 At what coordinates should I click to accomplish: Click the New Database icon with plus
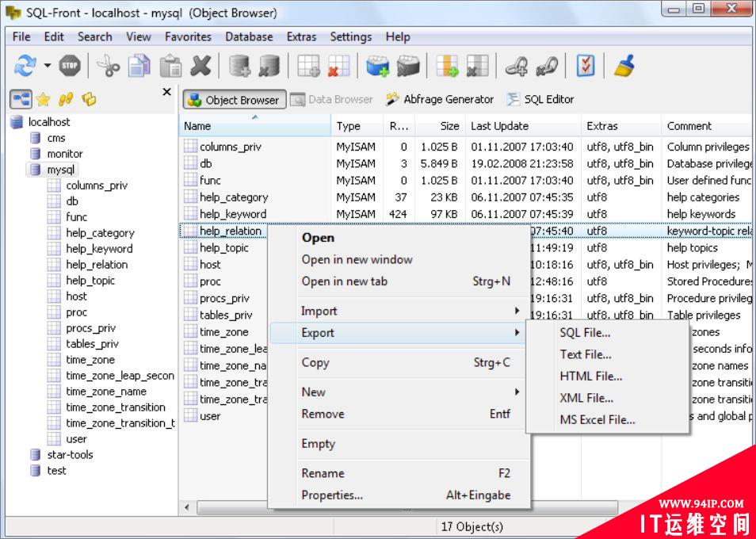point(239,66)
